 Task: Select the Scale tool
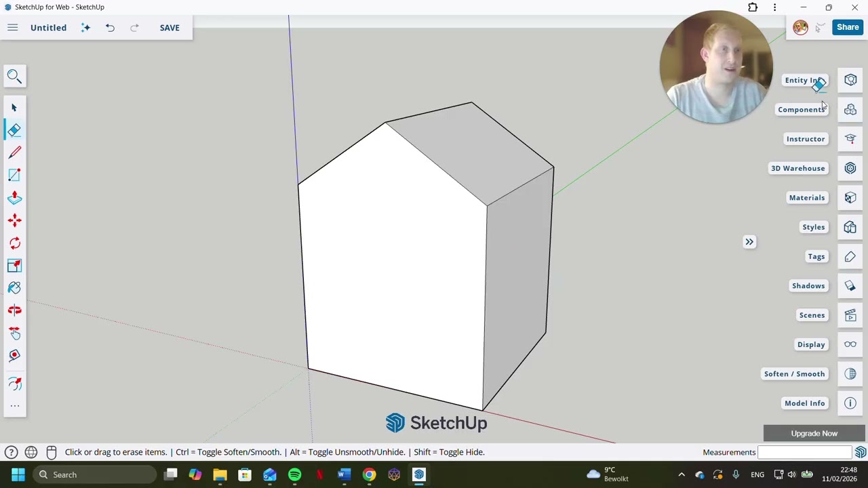pyautogui.click(x=14, y=266)
